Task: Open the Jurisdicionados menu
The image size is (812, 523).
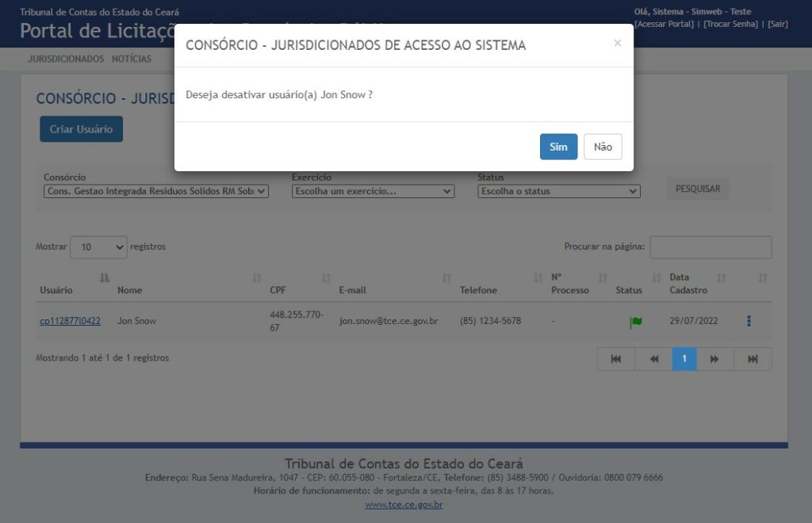Action: (66, 59)
